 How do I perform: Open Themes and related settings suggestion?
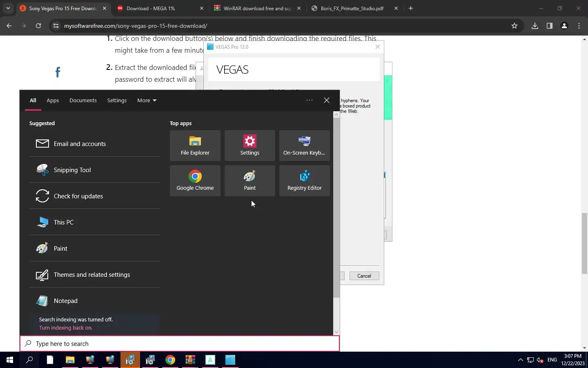click(x=95, y=274)
